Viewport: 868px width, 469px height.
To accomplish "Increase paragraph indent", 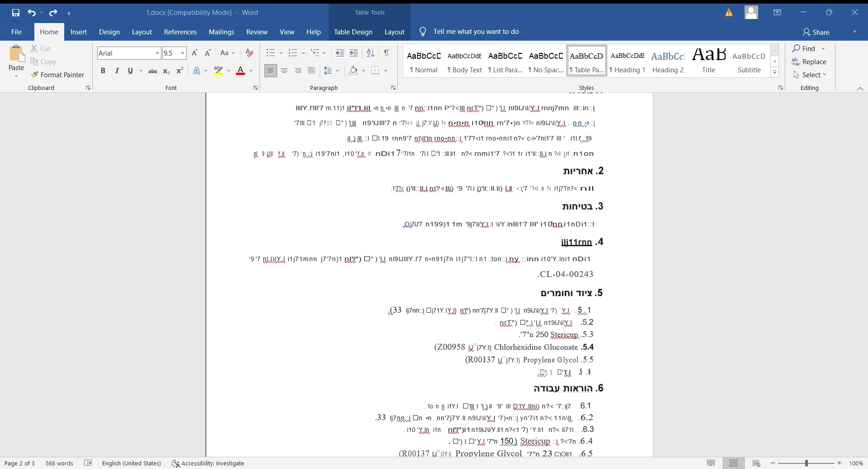I will 354,53.
